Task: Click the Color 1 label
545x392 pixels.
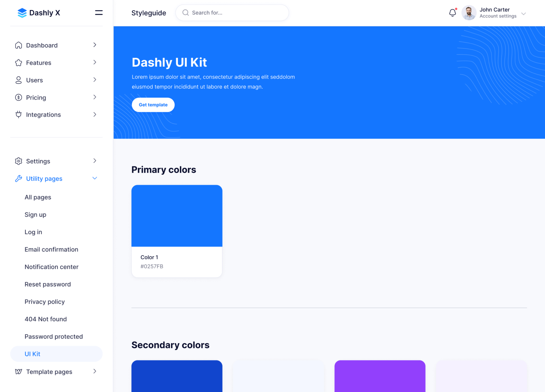Action: (149, 257)
